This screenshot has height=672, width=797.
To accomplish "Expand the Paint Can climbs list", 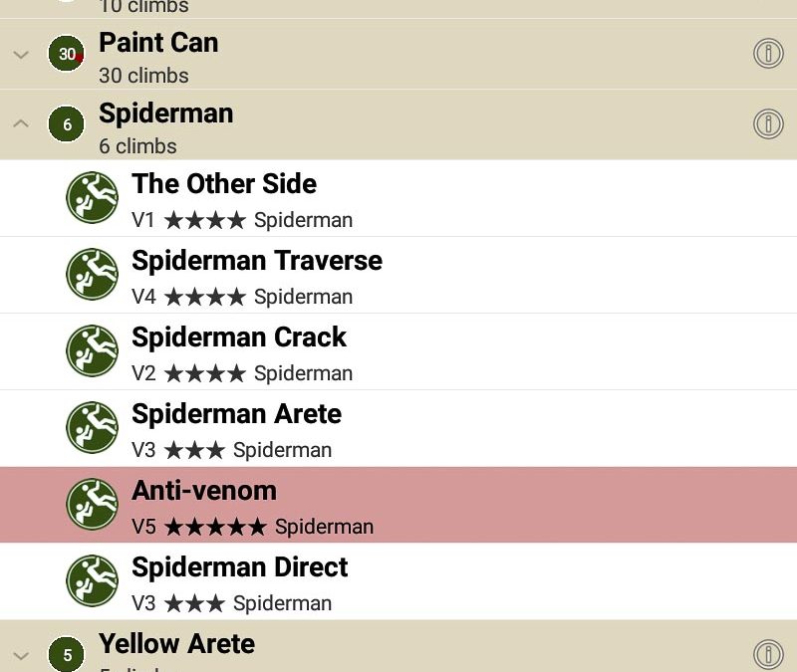I will pyautogui.click(x=21, y=55).
